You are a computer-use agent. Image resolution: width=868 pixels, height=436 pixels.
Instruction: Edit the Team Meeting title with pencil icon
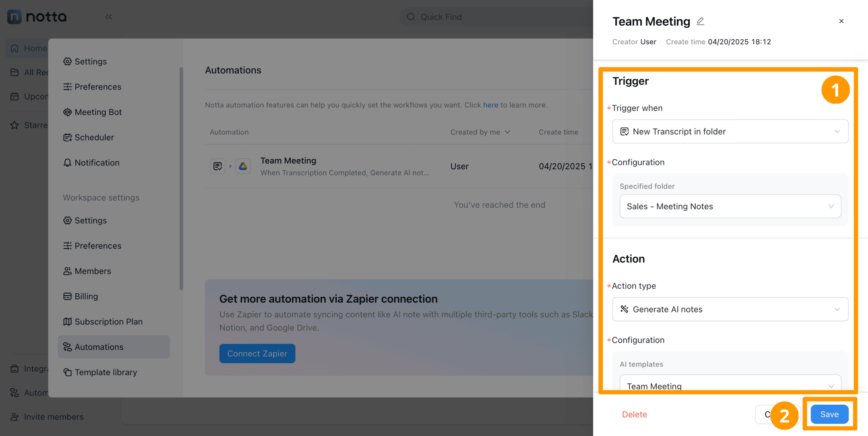tap(700, 21)
